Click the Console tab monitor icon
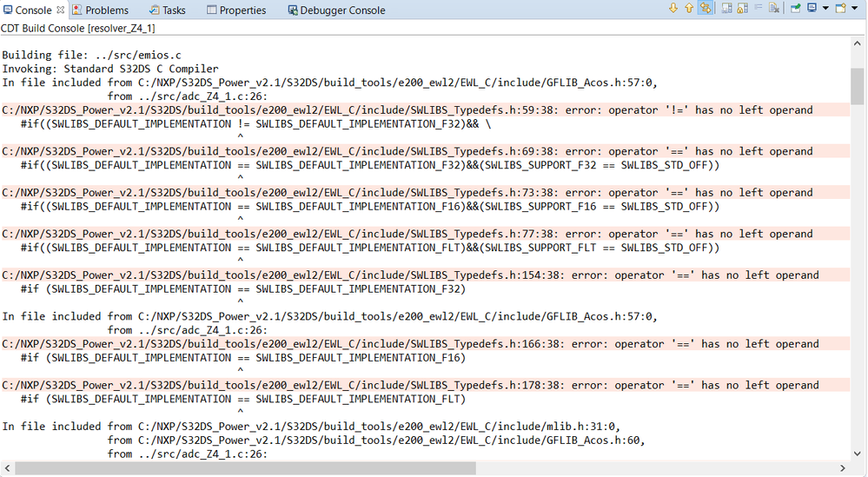This screenshot has height=477, width=868. coord(8,10)
